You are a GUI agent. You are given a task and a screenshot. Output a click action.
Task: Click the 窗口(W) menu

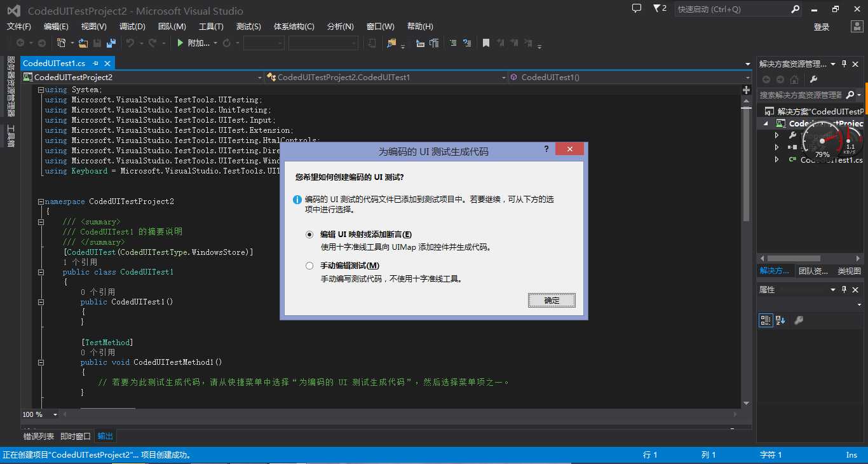pyautogui.click(x=381, y=26)
